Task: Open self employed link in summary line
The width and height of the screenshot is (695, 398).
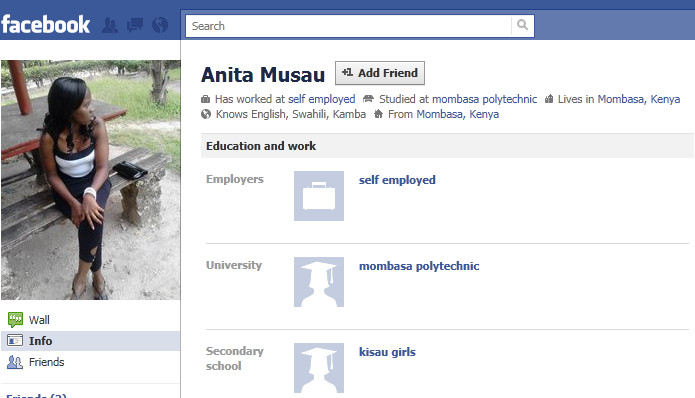Action: 321,99
